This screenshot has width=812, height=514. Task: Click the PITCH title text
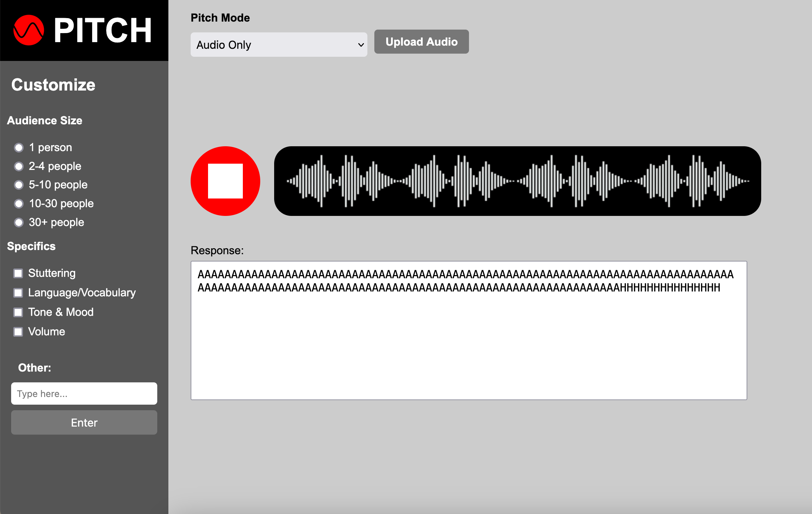point(103,31)
